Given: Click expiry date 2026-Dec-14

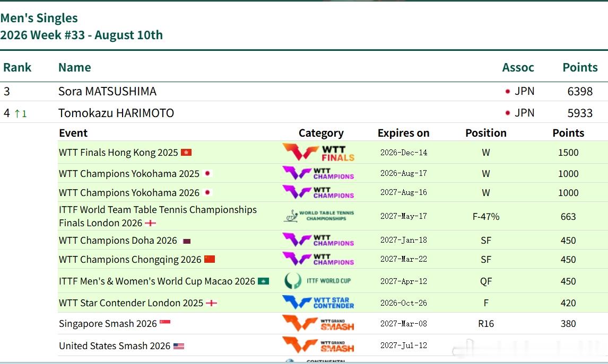Looking at the screenshot, I should tap(404, 153).
